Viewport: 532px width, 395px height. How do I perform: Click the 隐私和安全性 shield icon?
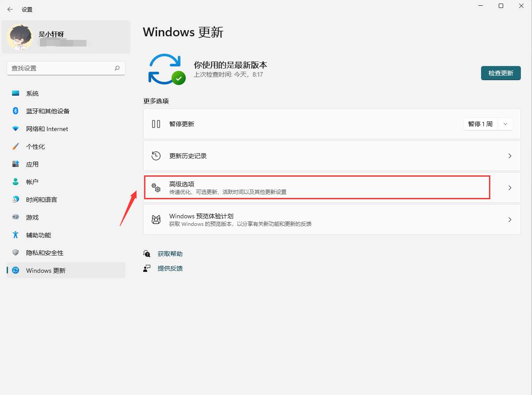click(x=16, y=253)
